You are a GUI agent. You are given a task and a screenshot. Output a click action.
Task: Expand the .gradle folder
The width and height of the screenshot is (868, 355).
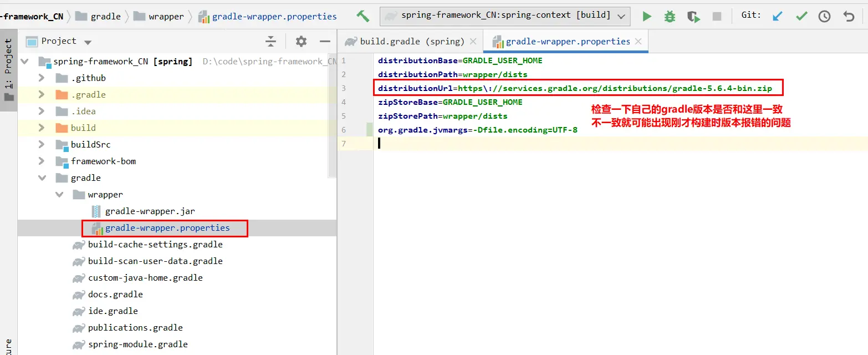42,94
